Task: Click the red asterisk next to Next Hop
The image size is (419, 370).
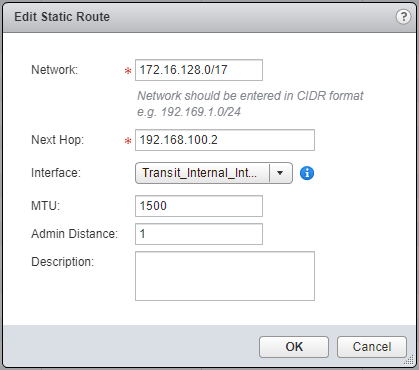Action: click(x=128, y=141)
